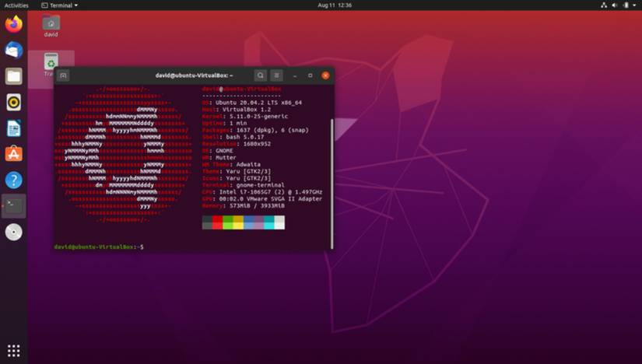The height and width of the screenshot is (364, 642).
Task: Open the Help question mark icon
Action: [13, 180]
